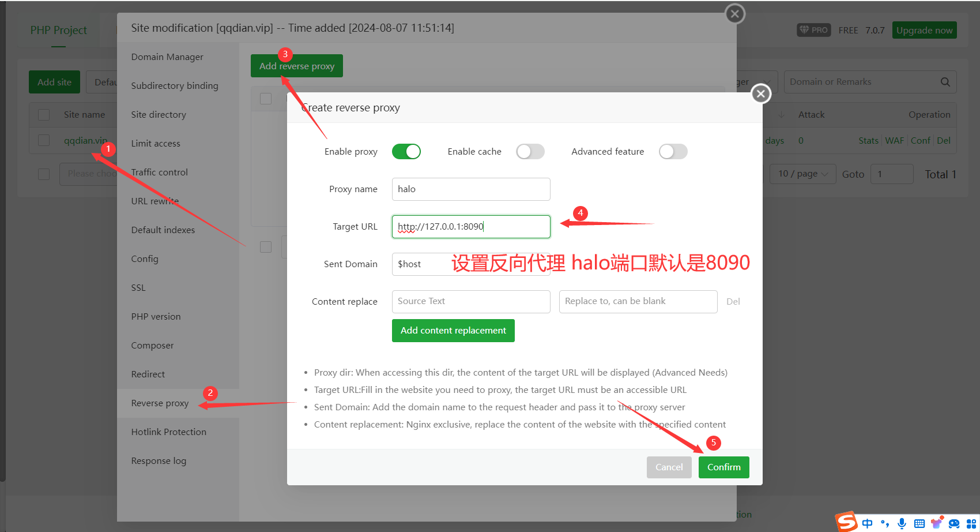Switch the Sogou Chinese/English mode icon

click(x=867, y=523)
